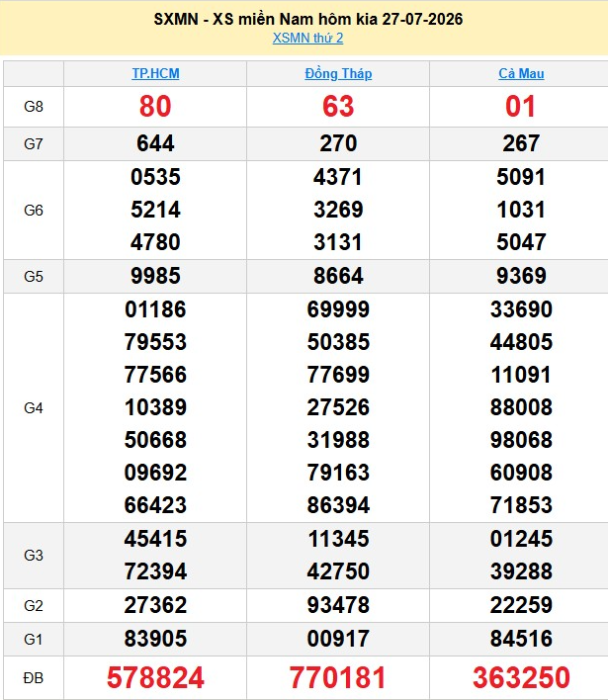Screen dimensions: 608x700
Task: Click Đồng Tháp G4 number 69999
Action: tap(338, 309)
